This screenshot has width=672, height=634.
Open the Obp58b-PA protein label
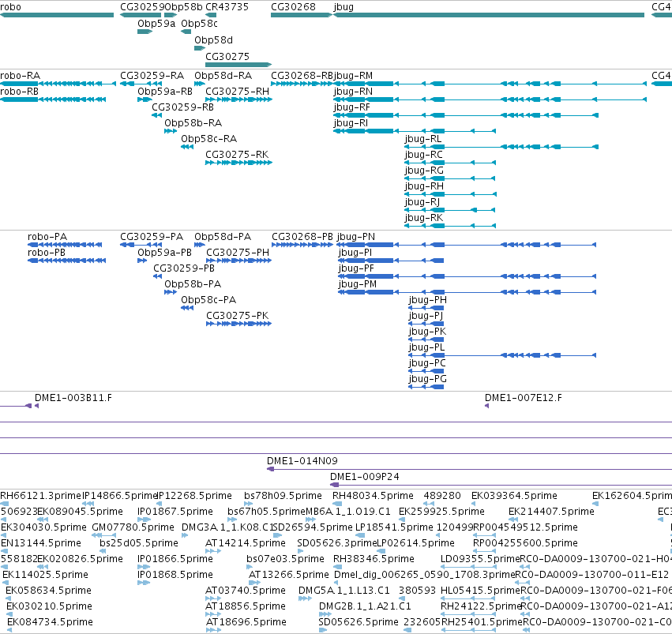tap(193, 284)
